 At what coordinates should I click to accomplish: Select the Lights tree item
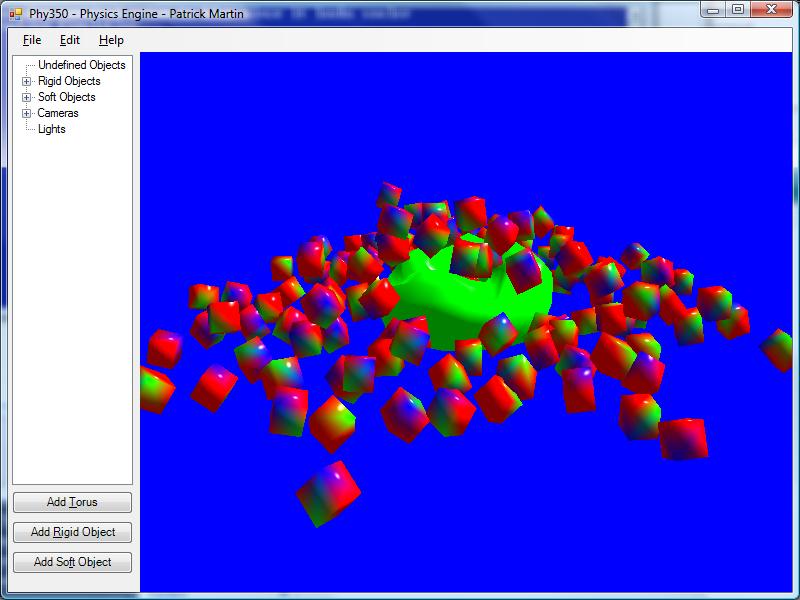(51, 129)
